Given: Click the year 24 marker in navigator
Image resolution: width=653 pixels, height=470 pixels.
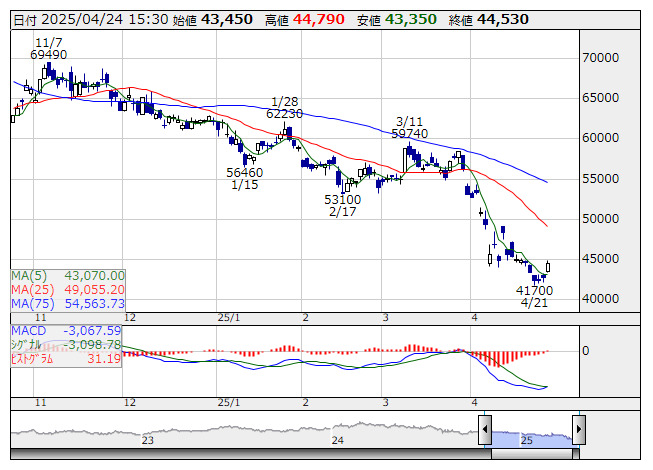Looking at the screenshot, I should point(337,440).
